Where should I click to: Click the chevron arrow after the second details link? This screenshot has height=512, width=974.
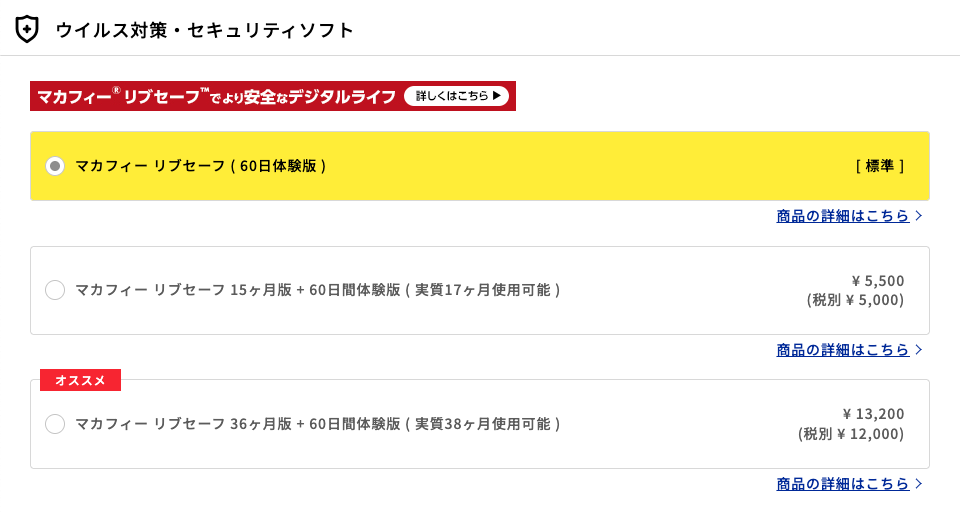point(919,349)
